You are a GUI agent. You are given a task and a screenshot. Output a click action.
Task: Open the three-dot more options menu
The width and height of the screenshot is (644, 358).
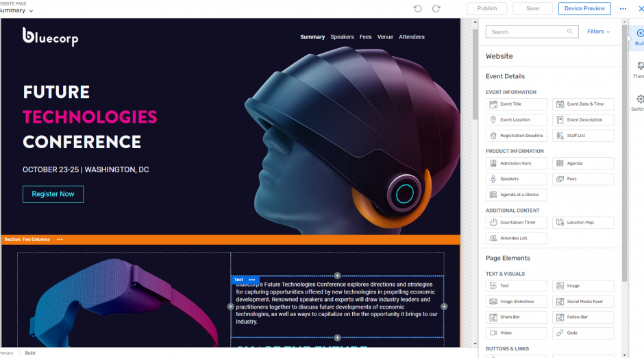(x=623, y=8)
